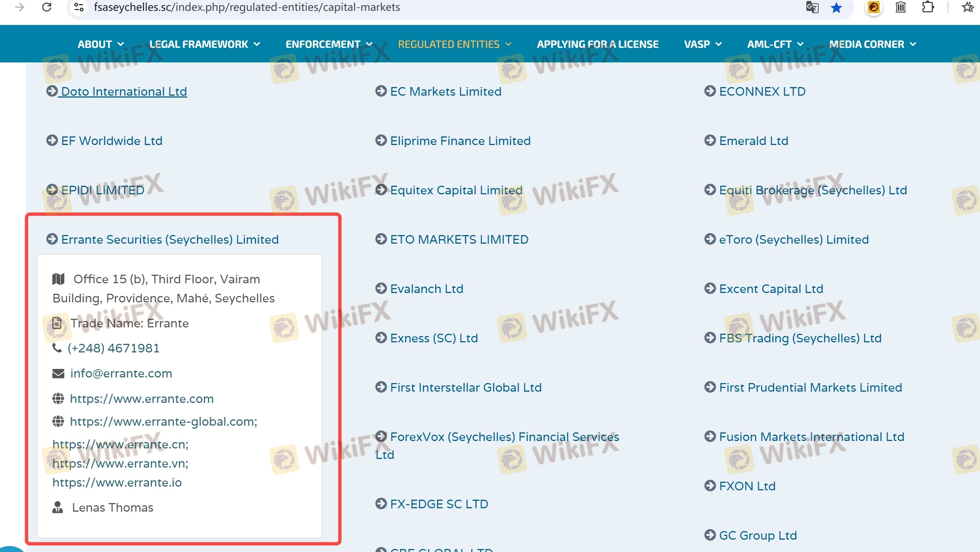Open the https://www.errante.com website link
The height and width of the screenshot is (552, 980).
point(141,399)
